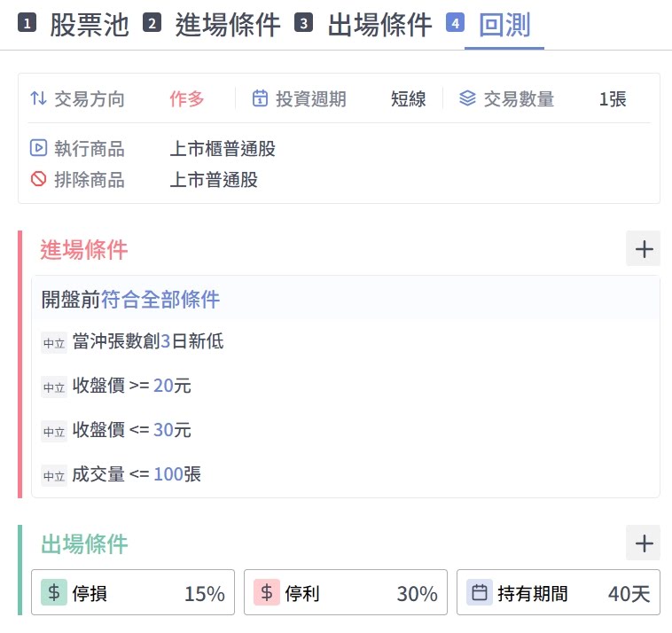Click the plus icon beside 出場條件
Image resolution: width=672 pixels, height=633 pixels.
click(x=643, y=543)
